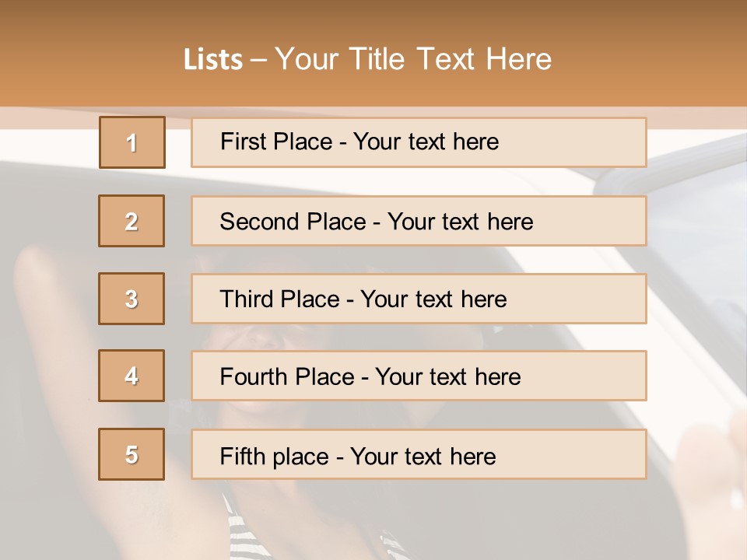Click the dash in the slide title

[258, 60]
